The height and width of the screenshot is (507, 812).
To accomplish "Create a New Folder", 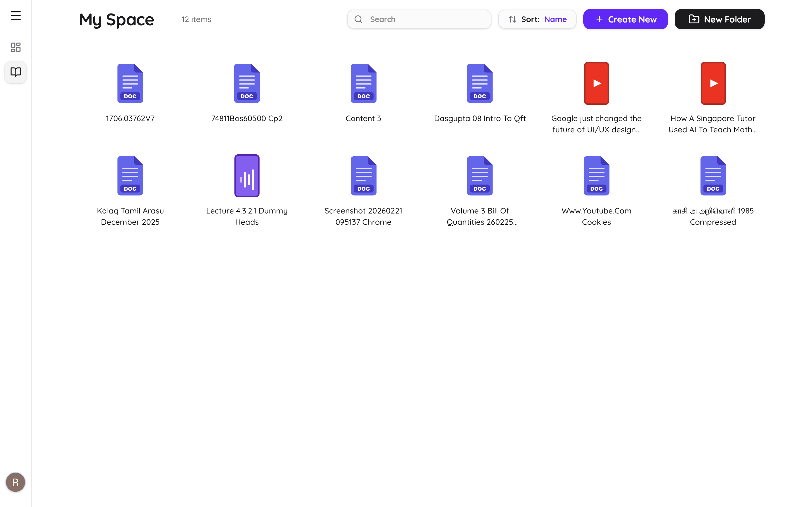I will 720,19.
